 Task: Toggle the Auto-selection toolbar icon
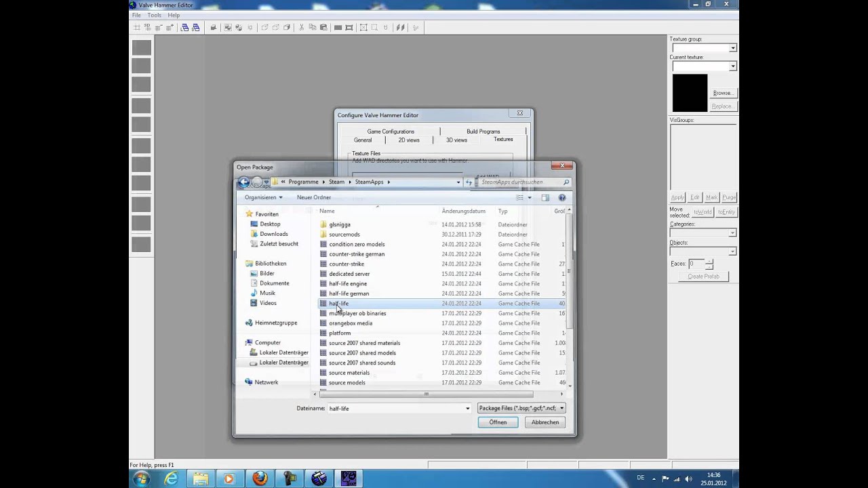coord(374,28)
